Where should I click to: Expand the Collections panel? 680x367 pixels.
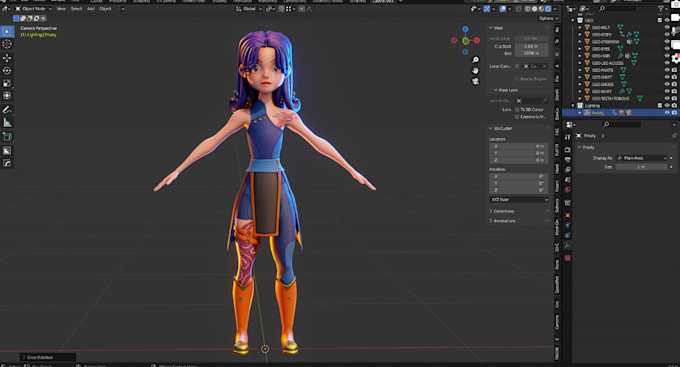point(502,211)
